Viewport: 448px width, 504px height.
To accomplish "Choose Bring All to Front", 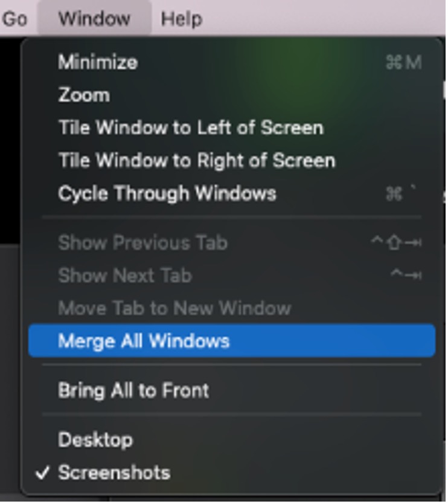I will tap(133, 390).
